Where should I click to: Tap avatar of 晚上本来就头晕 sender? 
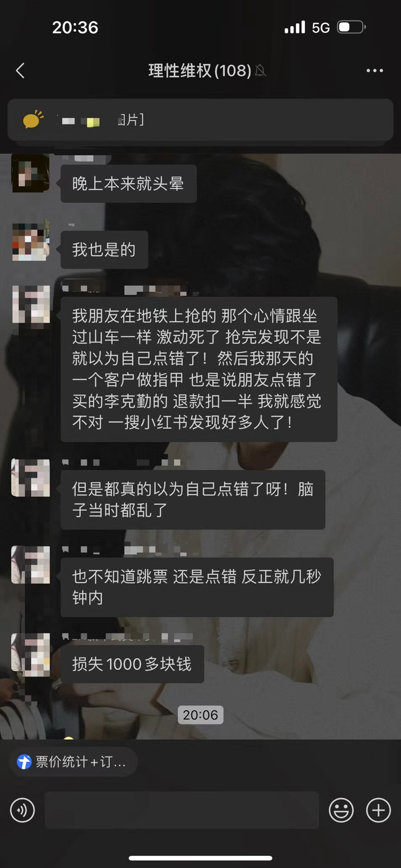(x=31, y=174)
